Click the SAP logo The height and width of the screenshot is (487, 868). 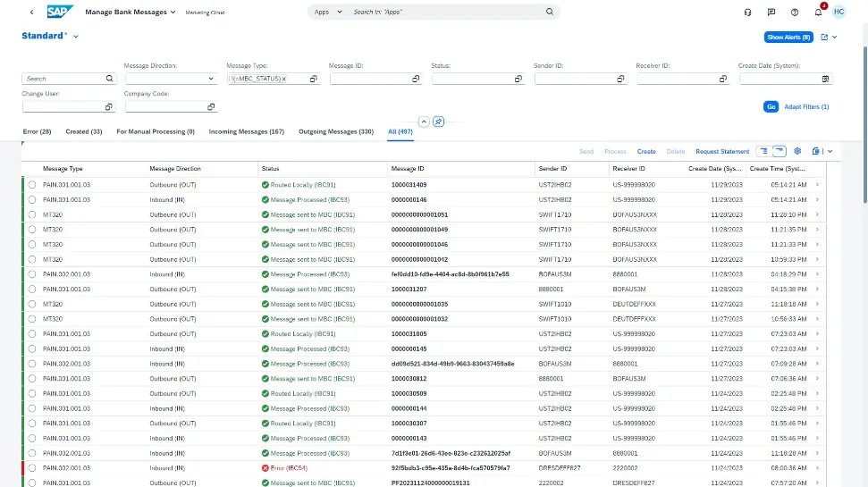61,12
